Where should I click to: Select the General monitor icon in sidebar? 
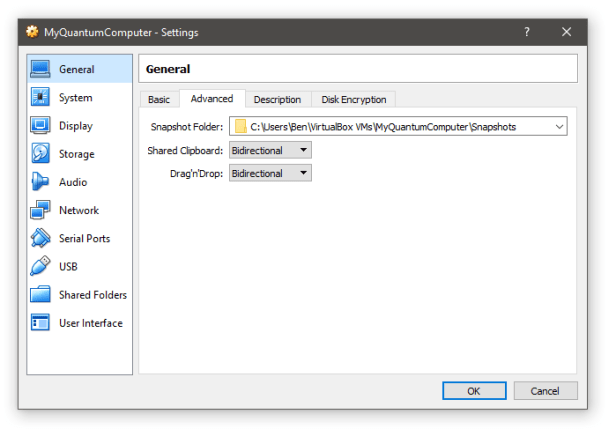[x=40, y=69]
